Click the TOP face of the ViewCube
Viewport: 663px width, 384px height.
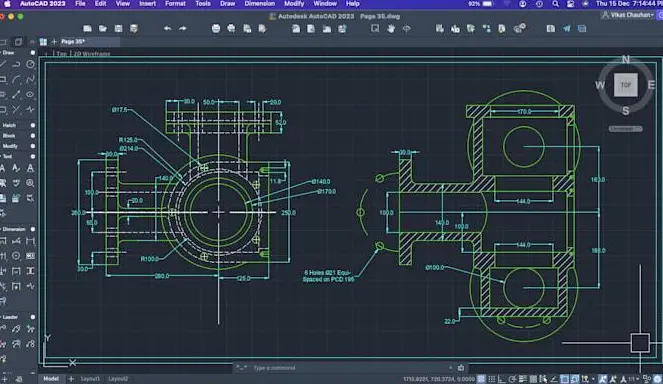[626, 85]
